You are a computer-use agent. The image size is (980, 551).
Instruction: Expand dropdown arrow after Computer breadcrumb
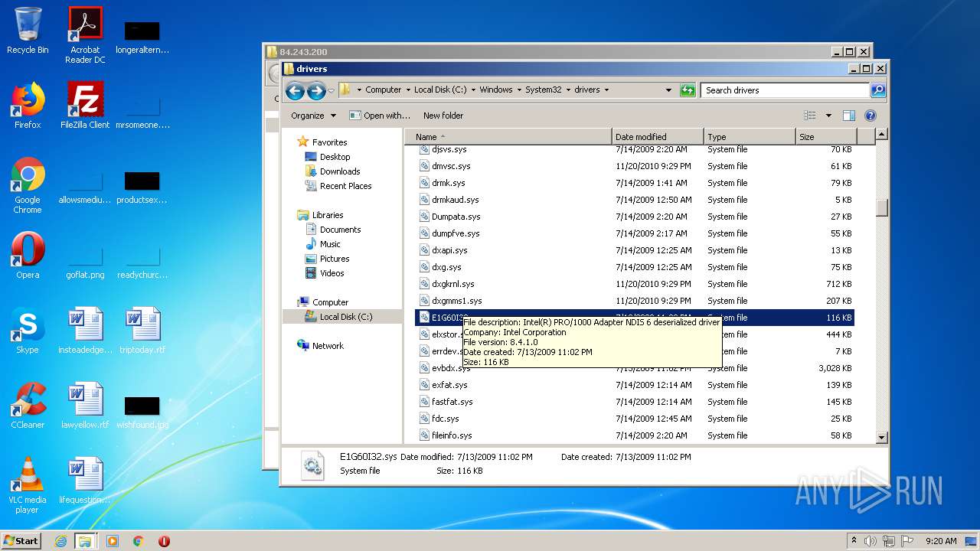[x=408, y=90]
